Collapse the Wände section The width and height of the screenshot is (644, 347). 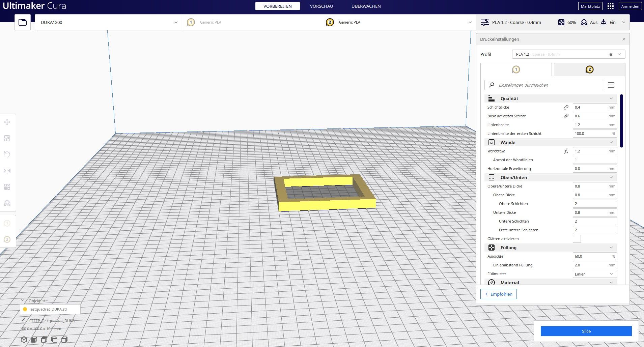(551, 142)
